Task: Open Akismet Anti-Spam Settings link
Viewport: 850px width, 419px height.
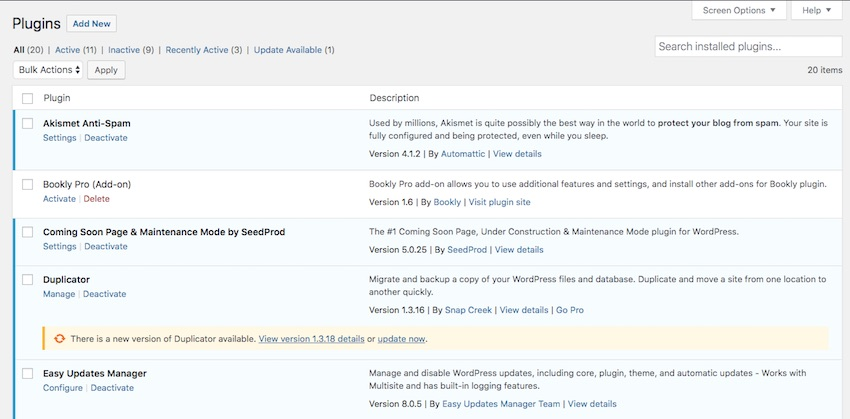Action: [60, 138]
